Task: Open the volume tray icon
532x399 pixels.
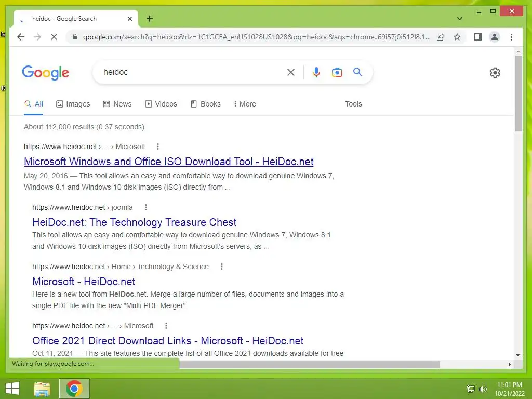Action: pos(483,389)
